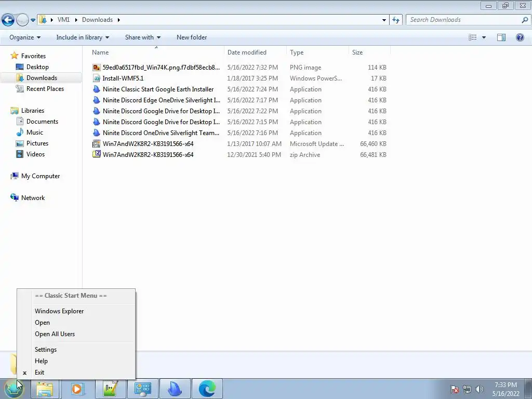This screenshot has height=399, width=532.
Task: Open the Include in library menu
Action: pos(83,37)
